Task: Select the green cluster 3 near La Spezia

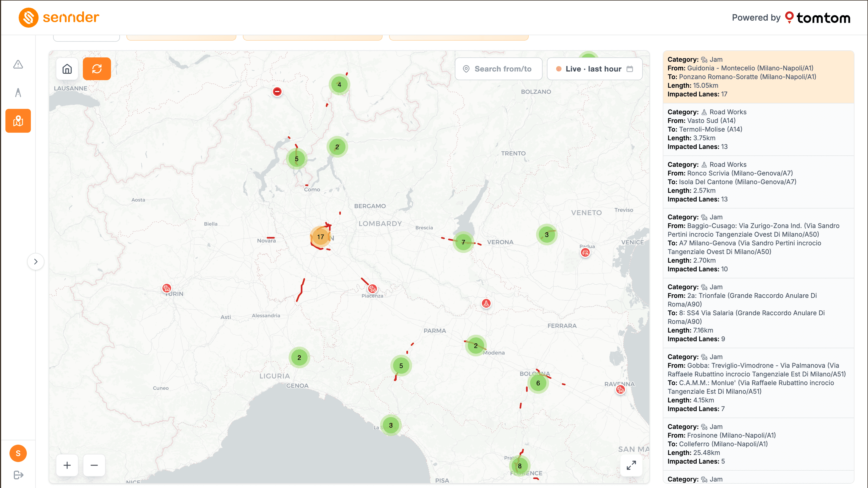Action: pyautogui.click(x=391, y=425)
